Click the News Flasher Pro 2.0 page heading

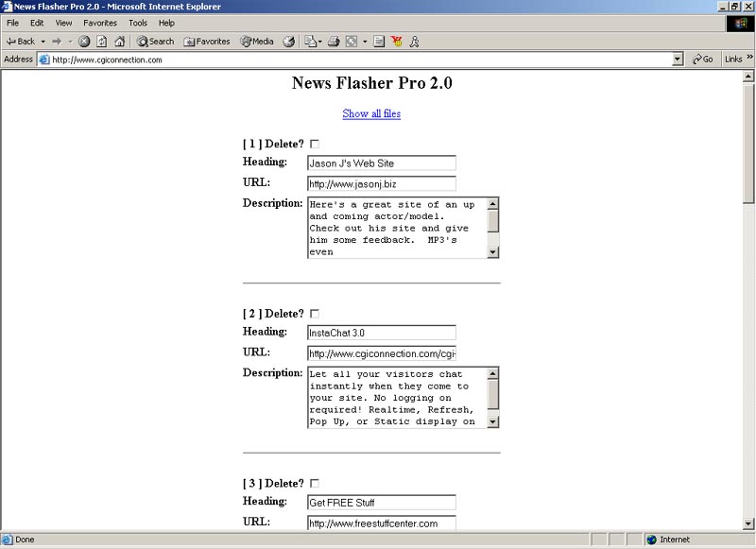click(371, 83)
